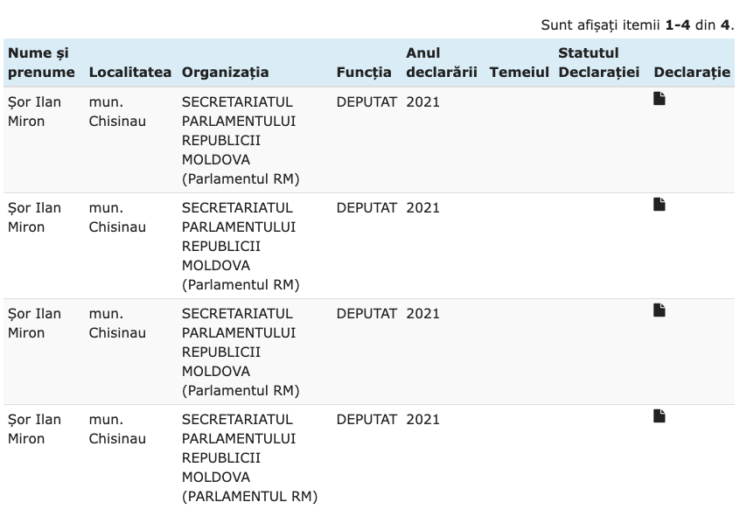
Task: Click last row's organization '(PARLAMENTUL RM)' text
Action: tap(250, 497)
